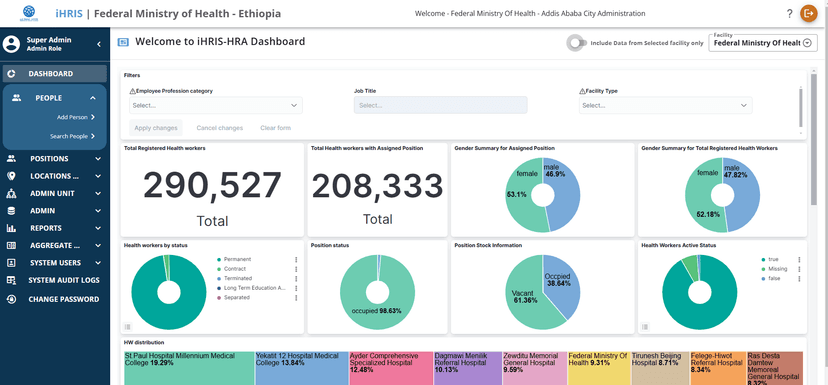Click the People group icon
Screen dimensions: 828x385
tap(17, 98)
